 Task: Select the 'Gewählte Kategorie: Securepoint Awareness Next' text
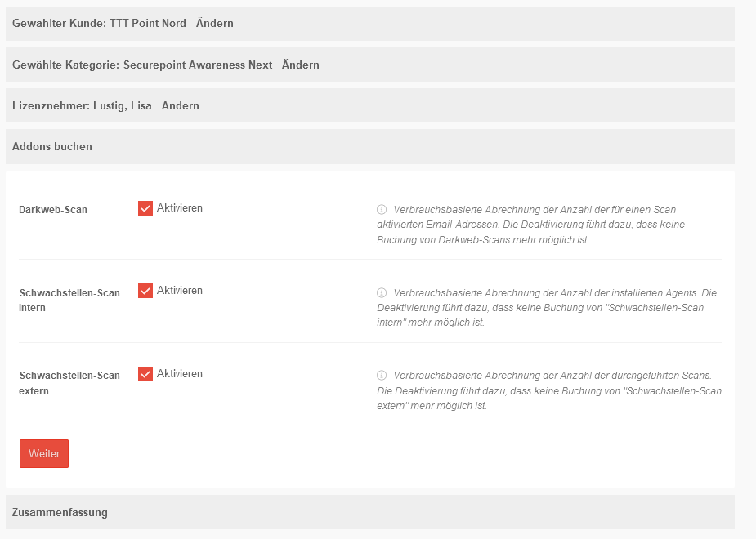[x=142, y=65]
